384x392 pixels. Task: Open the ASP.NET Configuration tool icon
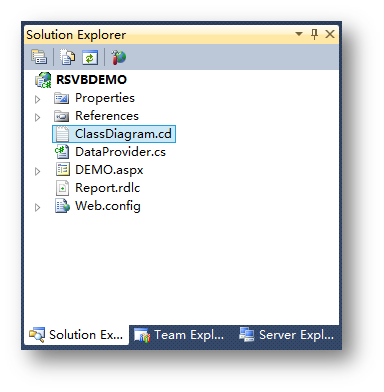coord(118,57)
